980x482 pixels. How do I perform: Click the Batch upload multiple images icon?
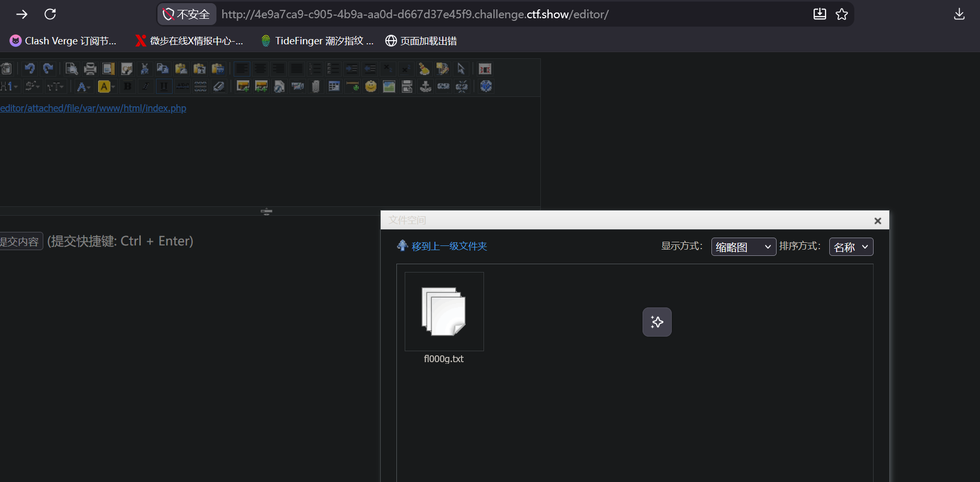tap(261, 86)
